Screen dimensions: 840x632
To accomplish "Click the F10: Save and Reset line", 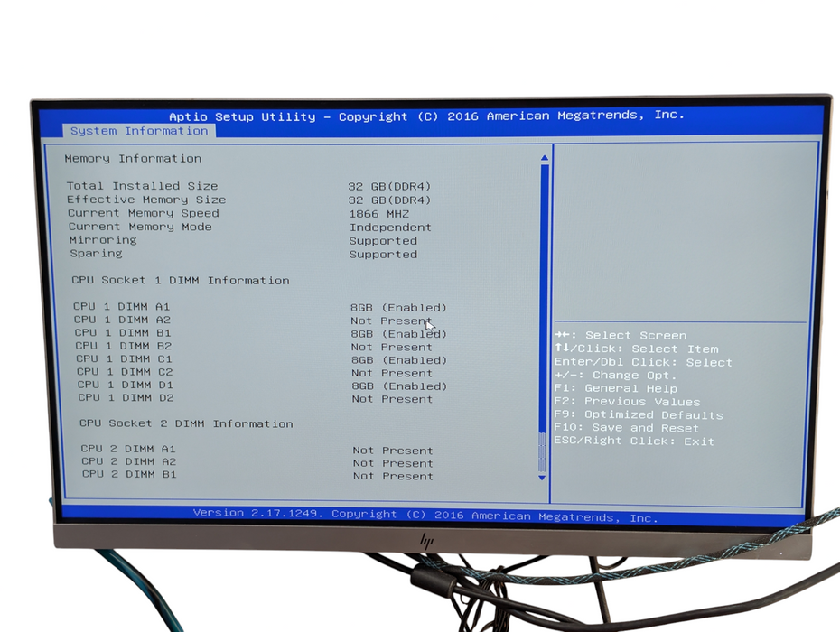I will 627,428.
